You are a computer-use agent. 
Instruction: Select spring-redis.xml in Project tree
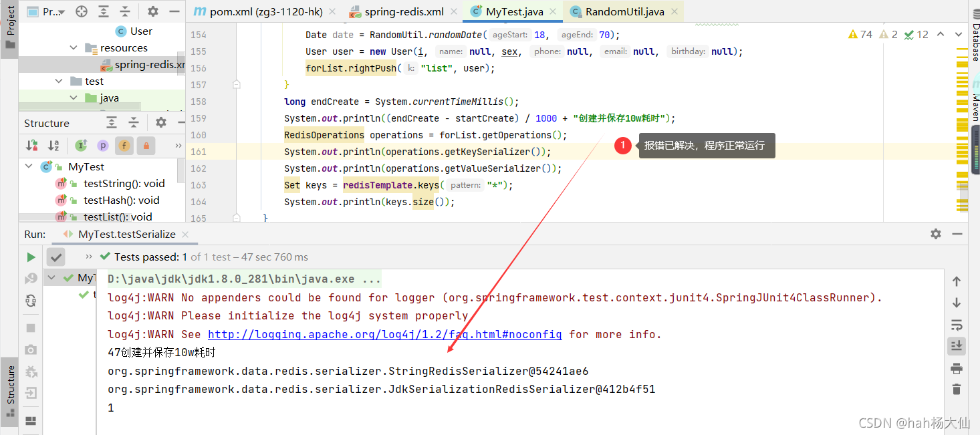point(142,65)
